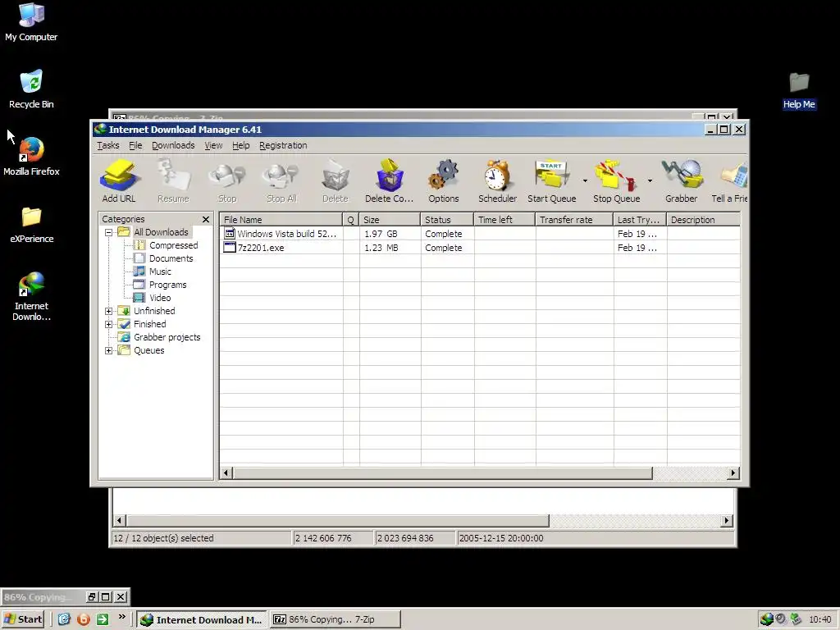Click the IDM horizontal scrollbar thumb

pos(443,473)
